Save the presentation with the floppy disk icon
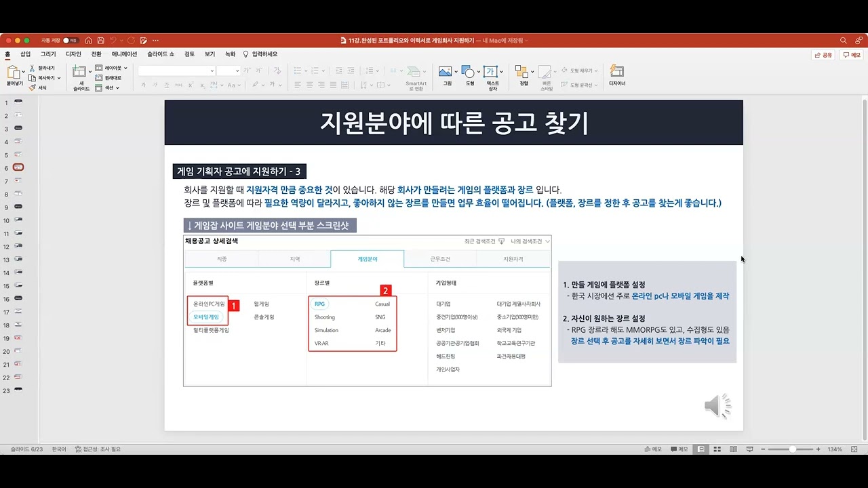 pos(101,41)
